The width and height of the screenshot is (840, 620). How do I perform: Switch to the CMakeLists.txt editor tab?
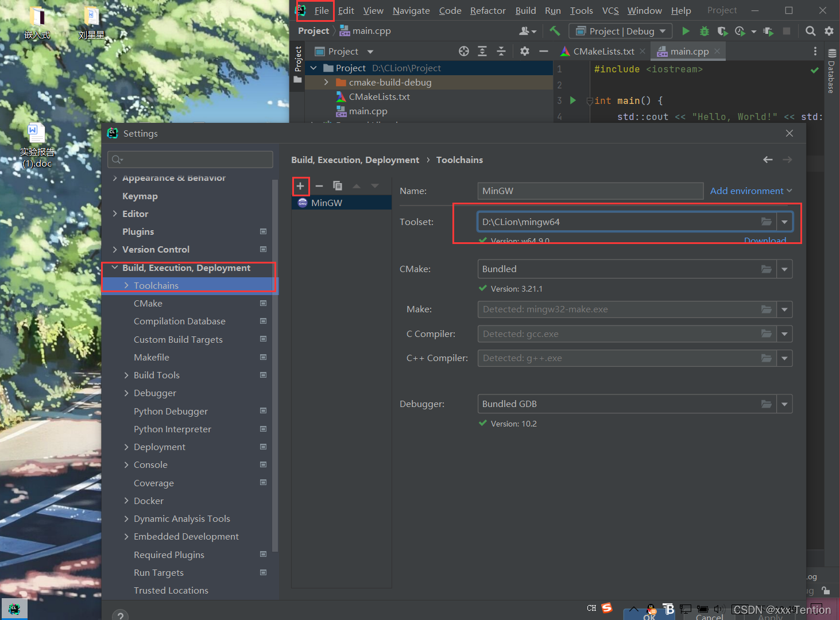(x=603, y=52)
